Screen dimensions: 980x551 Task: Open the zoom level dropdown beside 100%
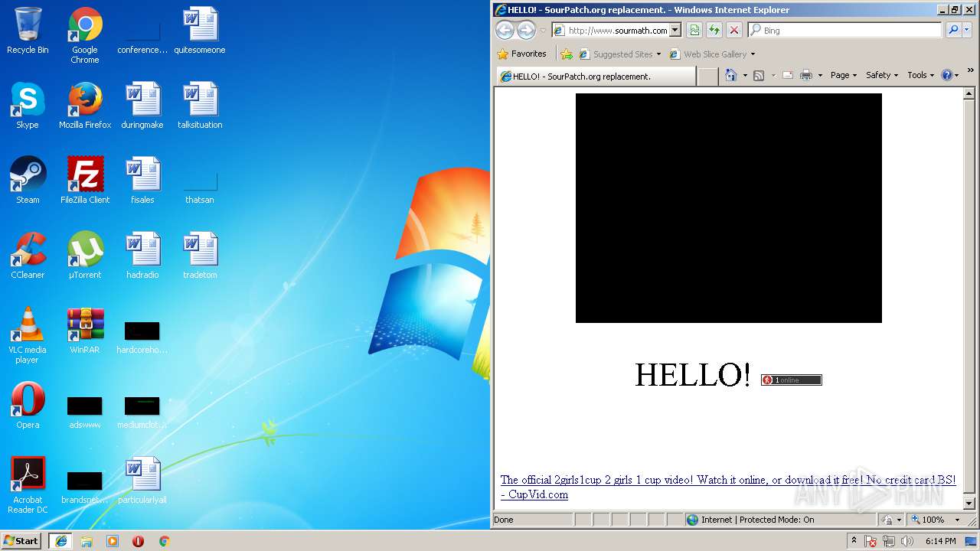pos(956,520)
